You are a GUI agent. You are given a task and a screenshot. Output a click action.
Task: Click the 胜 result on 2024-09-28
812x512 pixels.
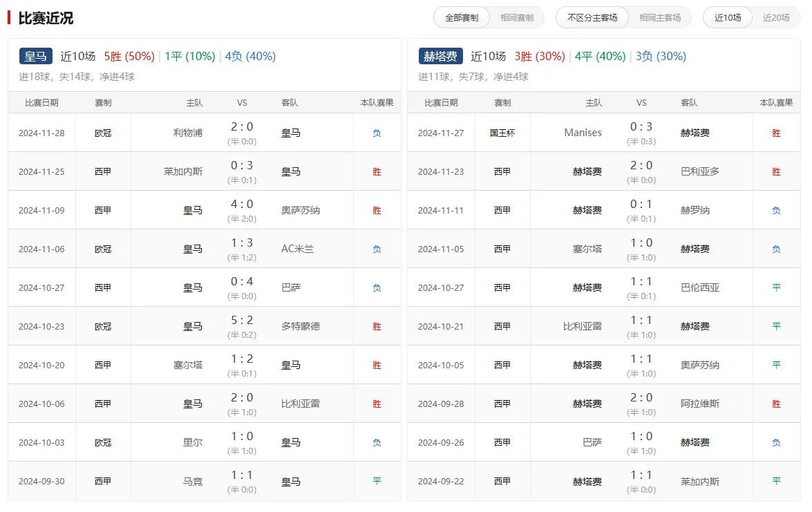point(776,404)
